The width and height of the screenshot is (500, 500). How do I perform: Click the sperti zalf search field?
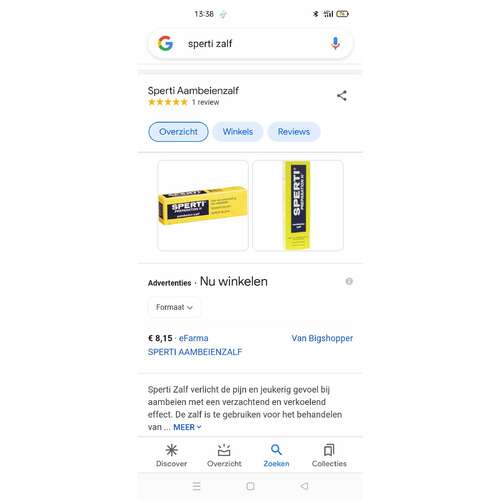pyautogui.click(x=250, y=44)
